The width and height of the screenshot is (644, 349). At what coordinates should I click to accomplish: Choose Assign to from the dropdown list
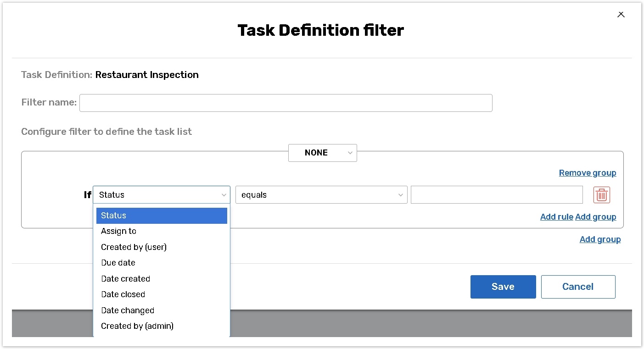(119, 231)
